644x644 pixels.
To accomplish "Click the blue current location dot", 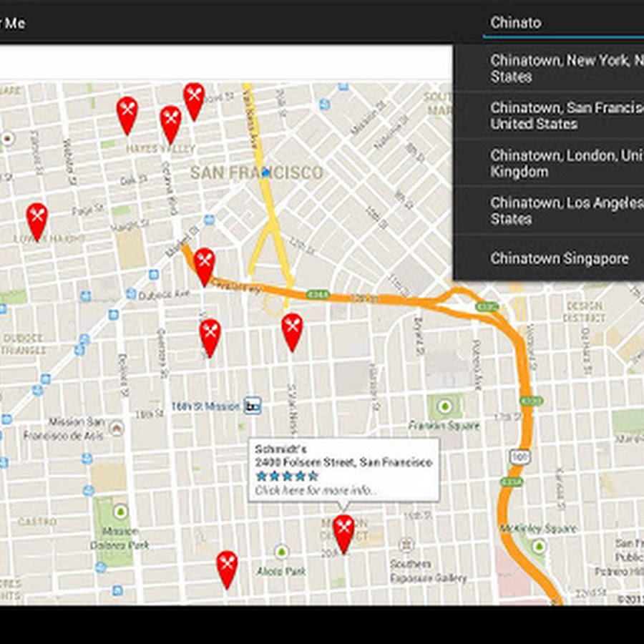I will point(265,173).
